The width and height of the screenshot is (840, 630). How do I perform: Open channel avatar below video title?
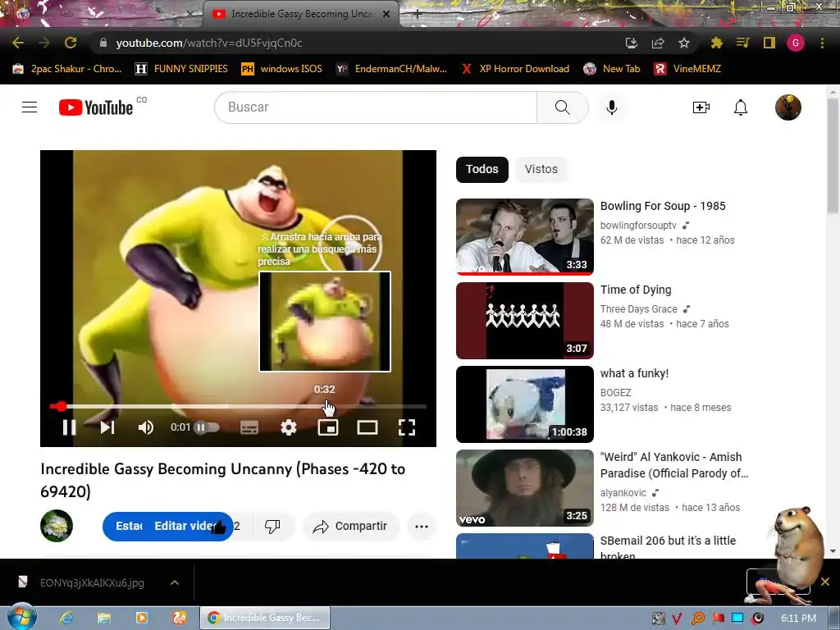57,526
